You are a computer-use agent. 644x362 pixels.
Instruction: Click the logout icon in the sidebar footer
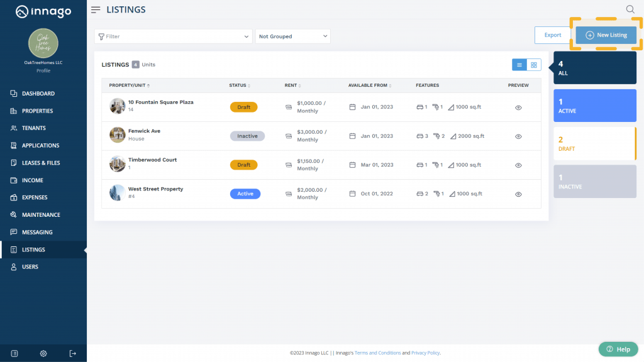72,353
